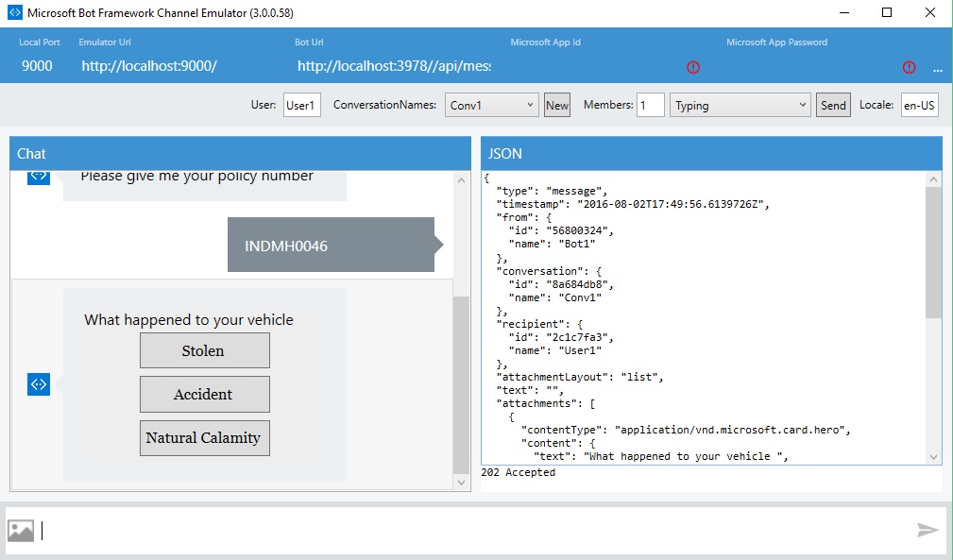The width and height of the screenshot is (953, 560).
Task: Click the JSON "attachmentLayout": "list" line
Action: point(580,377)
